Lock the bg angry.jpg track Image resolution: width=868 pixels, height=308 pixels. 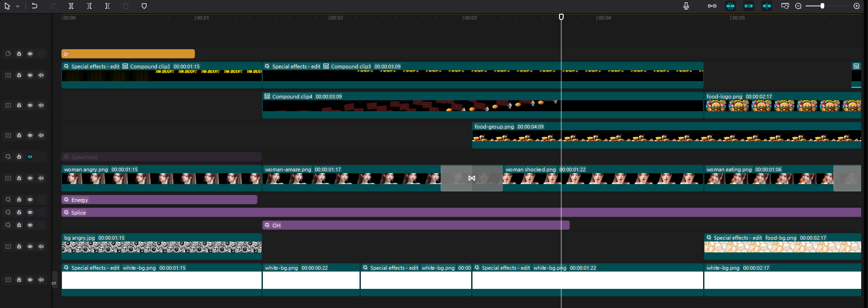(x=19, y=246)
